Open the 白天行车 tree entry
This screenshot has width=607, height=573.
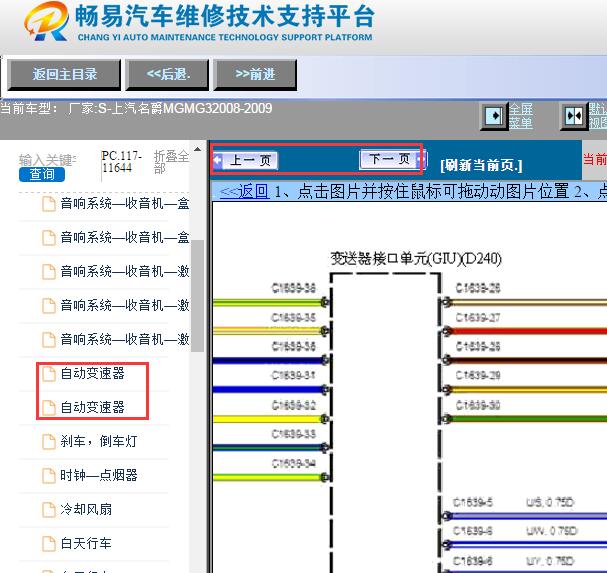click(x=86, y=544)
